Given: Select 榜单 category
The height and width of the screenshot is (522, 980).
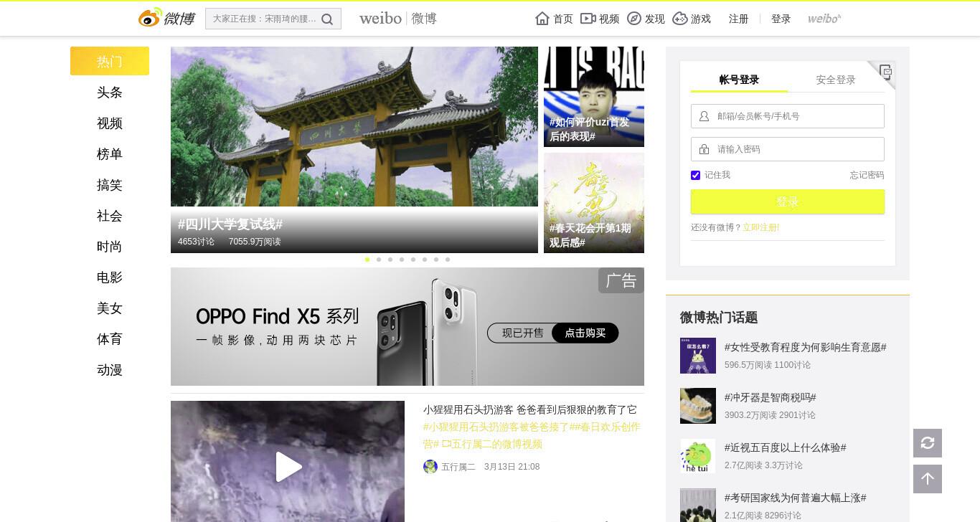Looking at the screenshot, I should click(110, 154).
